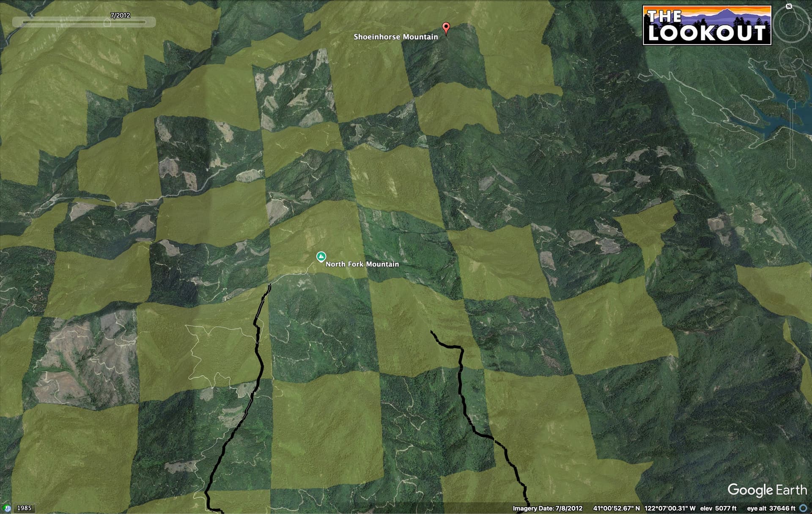
Task: Click the eye alt 37646 ft readout
Action: tap(771, 508)
